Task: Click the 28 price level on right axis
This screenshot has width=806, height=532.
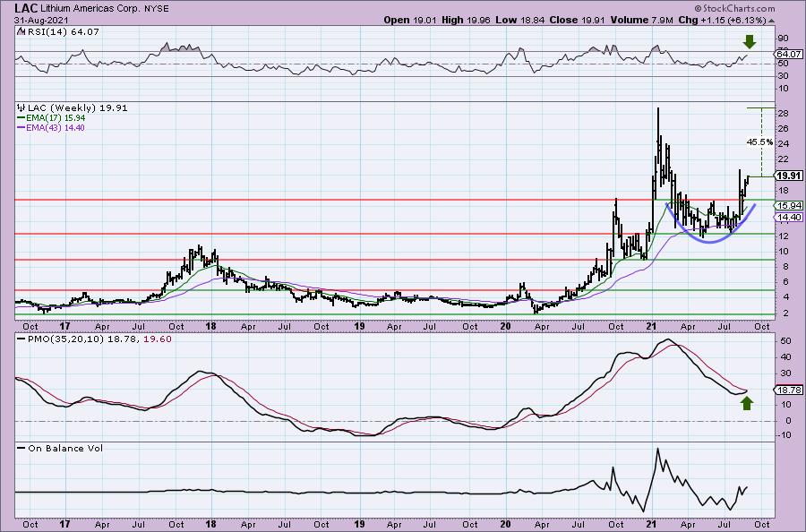Action: tap(784, 113)
